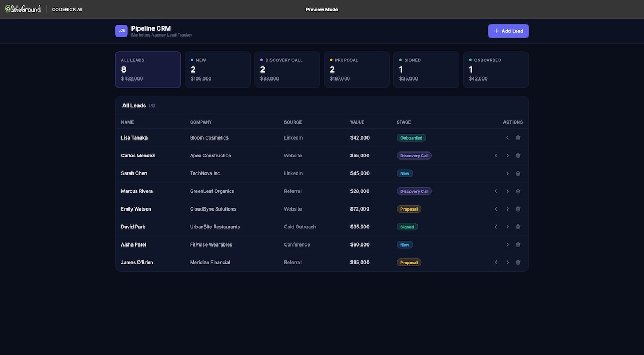Image resolution: width=644 pixels, height=355 pixels.
Task: Click the UrbanBite Restaurants company cell
Action: [x=215, y=227]
